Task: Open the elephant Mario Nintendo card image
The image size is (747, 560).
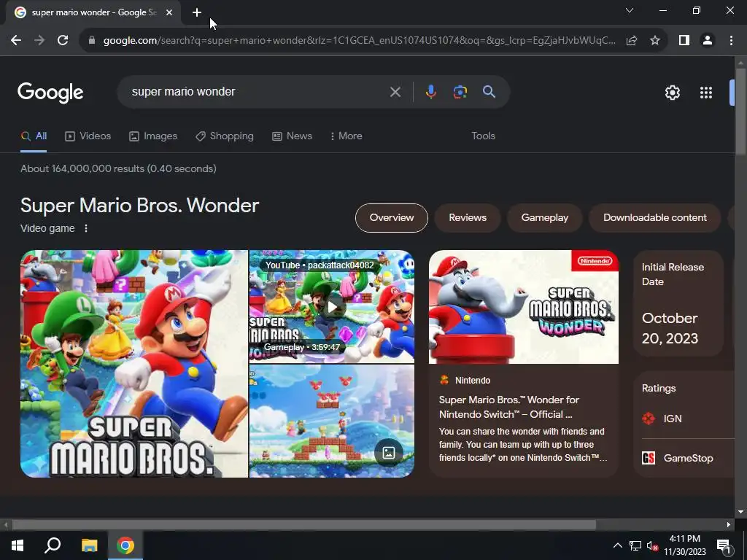Action: pos(524,307)
